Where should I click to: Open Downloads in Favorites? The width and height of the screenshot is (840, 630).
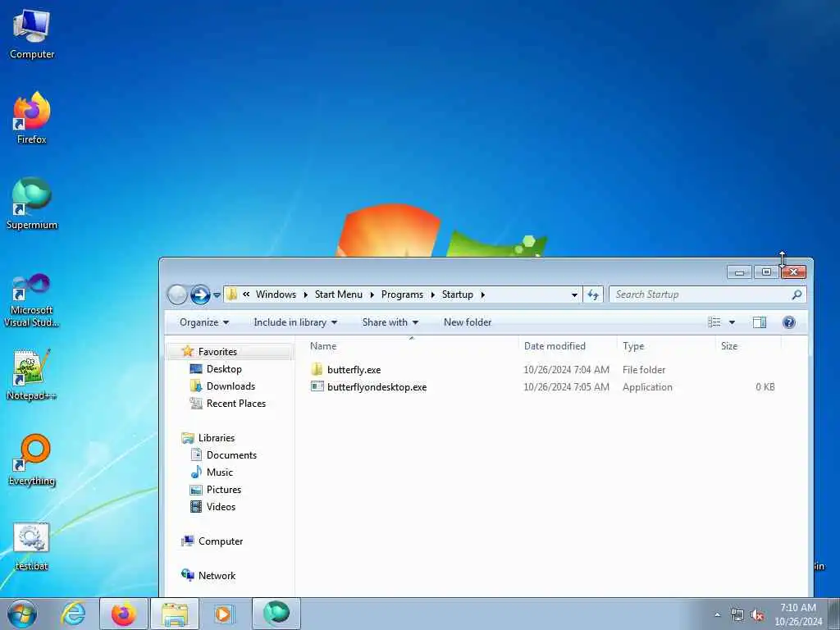tap(231, 386)
